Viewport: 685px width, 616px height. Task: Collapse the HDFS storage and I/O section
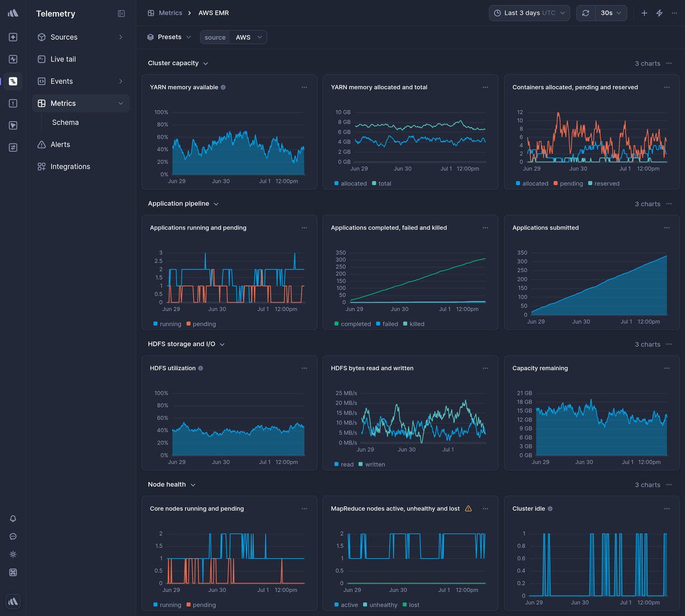[222, 345]
